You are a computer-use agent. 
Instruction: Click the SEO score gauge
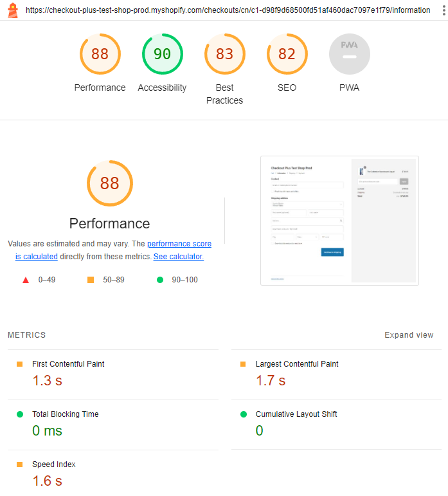click(287, 54)
